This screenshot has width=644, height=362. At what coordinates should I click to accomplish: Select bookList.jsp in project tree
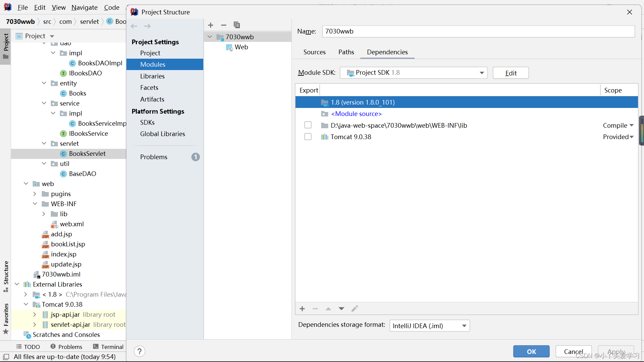68,244
